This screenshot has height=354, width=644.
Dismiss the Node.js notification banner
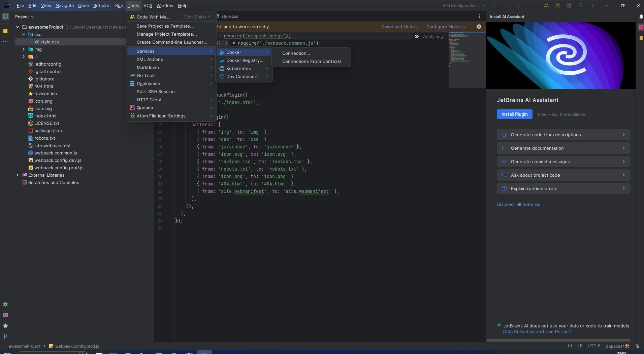(x=479, y=27)
